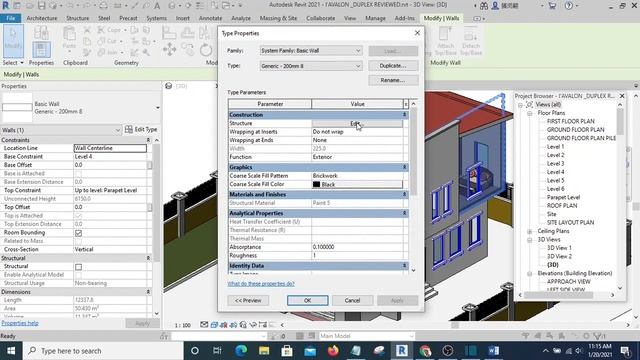
Task: Toggle the Room Bounding checkbox
Action: pyautogui.click(x=78, y=233)
